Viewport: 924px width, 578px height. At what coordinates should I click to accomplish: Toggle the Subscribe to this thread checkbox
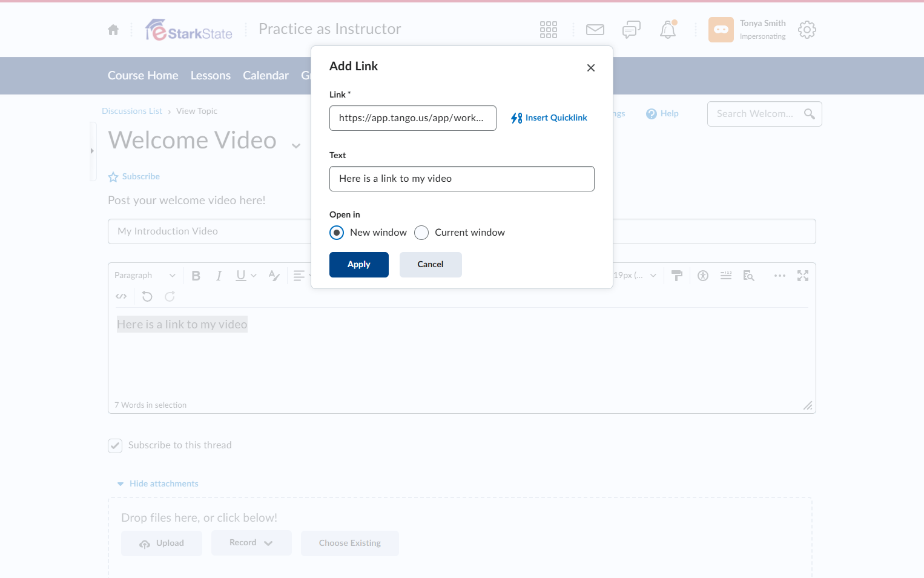click(115, 446)
